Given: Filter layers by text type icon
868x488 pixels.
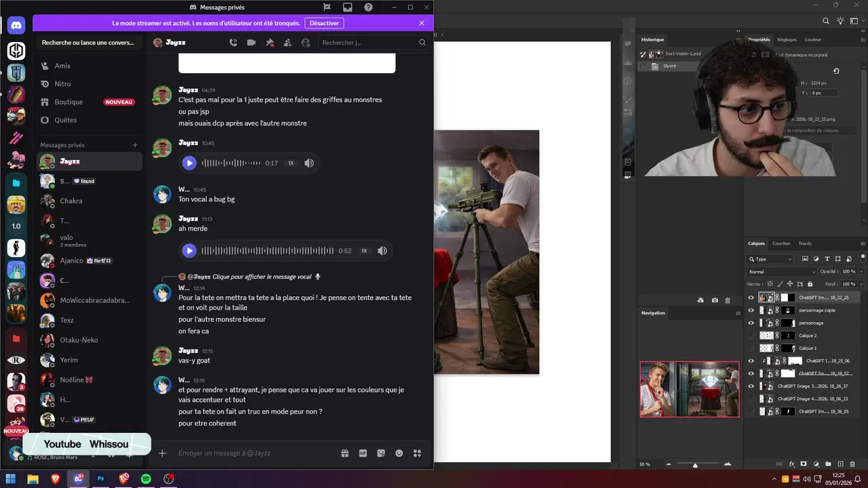Looking at the screenshot, I should click(x=827, y=259).
